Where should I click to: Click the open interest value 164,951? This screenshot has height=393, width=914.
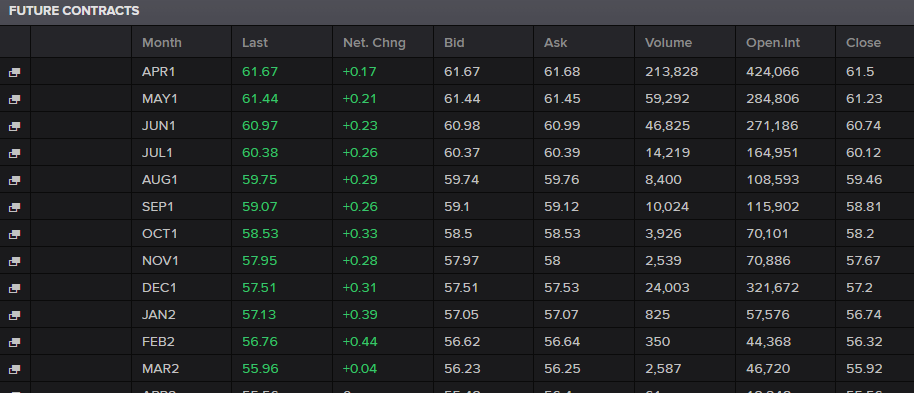click(772, 153)
